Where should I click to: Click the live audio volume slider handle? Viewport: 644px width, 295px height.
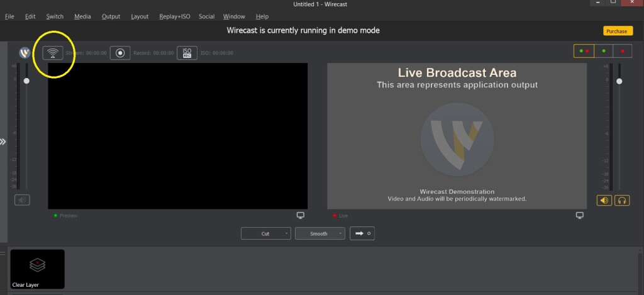click(x=619, y=81)
